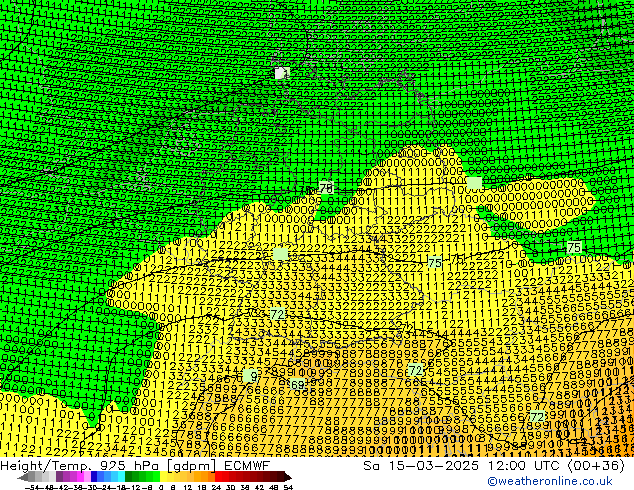Click the yellow segment of the color scale
The width and height of the screenshot is (634, 490).
coord(163,477)
